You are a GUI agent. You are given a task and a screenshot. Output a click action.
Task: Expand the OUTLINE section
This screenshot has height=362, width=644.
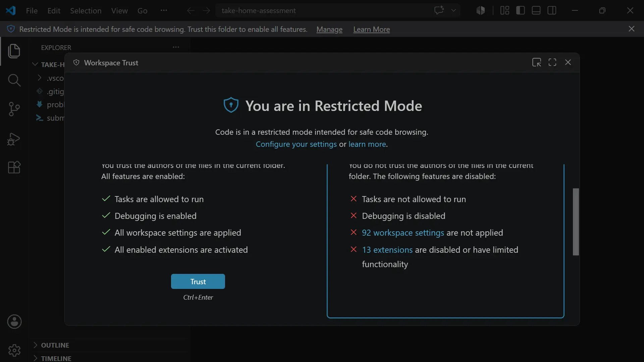pos(110,345)
